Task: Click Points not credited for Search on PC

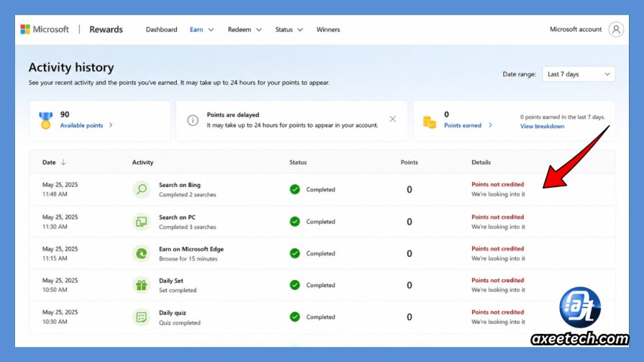Action: [x=498, y=217]
